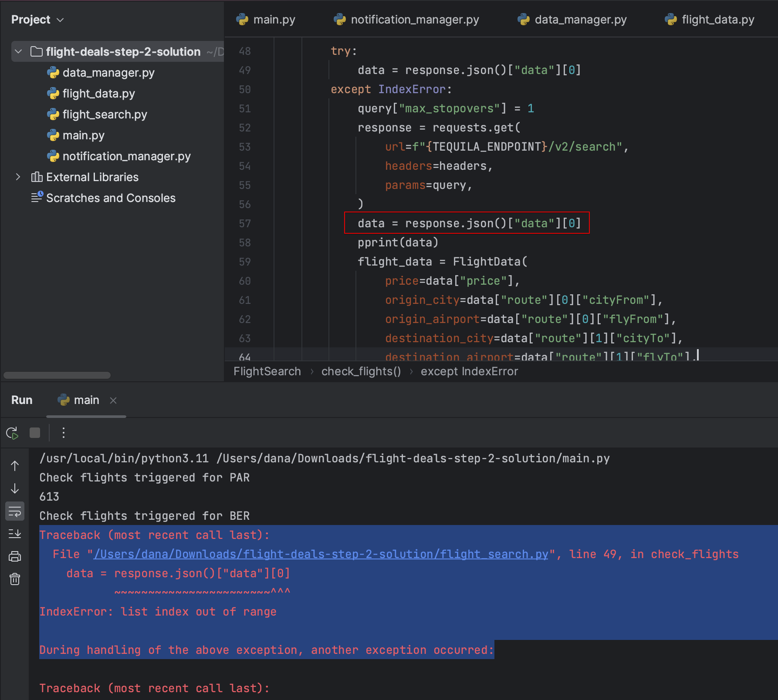Open main.py in the project tree

click(83, 135)
